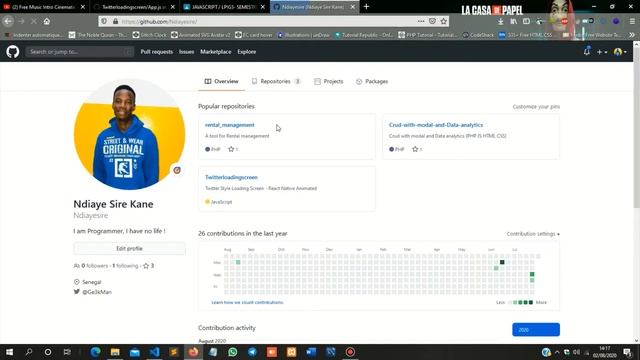Screen dimensions: 640x360
Task: Go back with browser back arrow
Action: click(x=8, y=21)
